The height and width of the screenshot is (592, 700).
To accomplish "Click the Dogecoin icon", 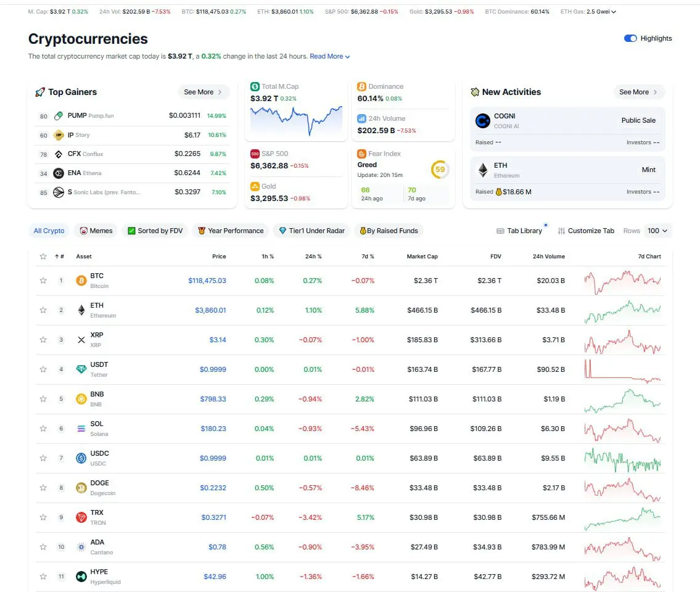I will (x=81, y=488).
